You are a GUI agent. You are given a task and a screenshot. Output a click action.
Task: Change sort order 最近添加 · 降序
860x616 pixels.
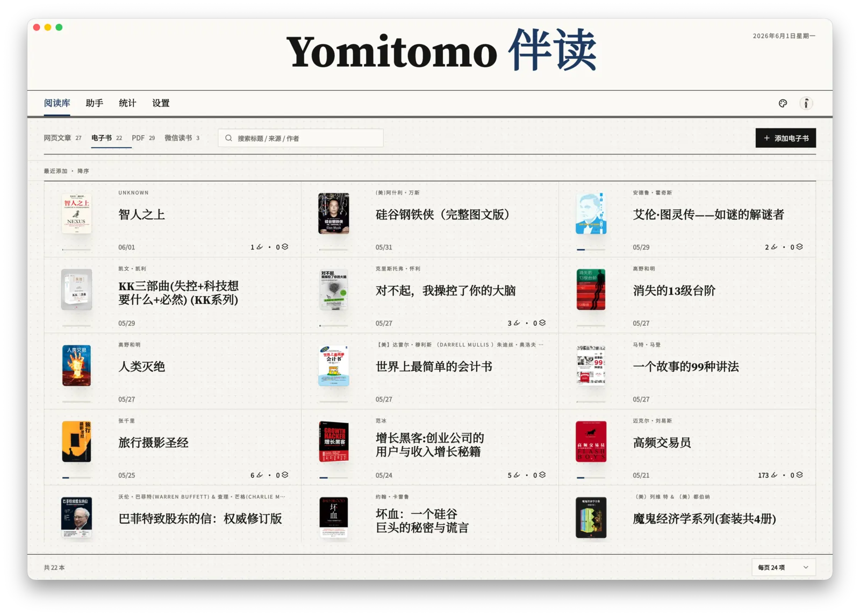pos(66,171)
